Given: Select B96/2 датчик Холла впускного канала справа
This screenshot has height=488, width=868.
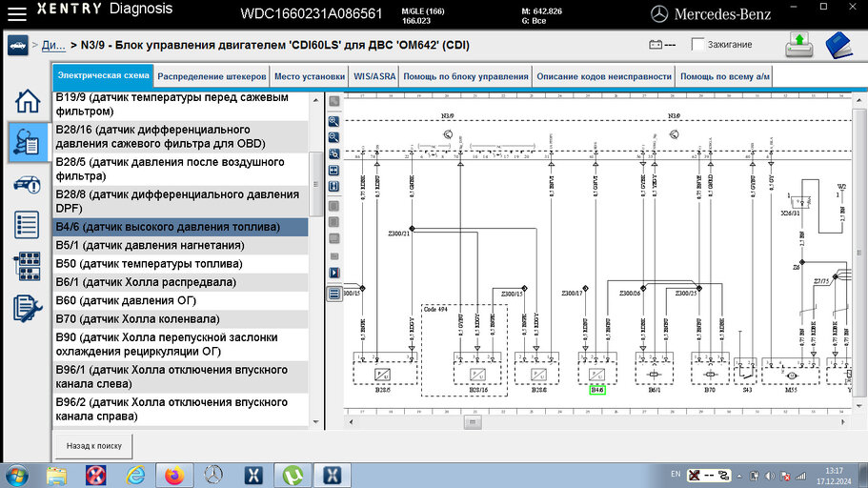Looking at the screenshot, I should tap(181, 409).
